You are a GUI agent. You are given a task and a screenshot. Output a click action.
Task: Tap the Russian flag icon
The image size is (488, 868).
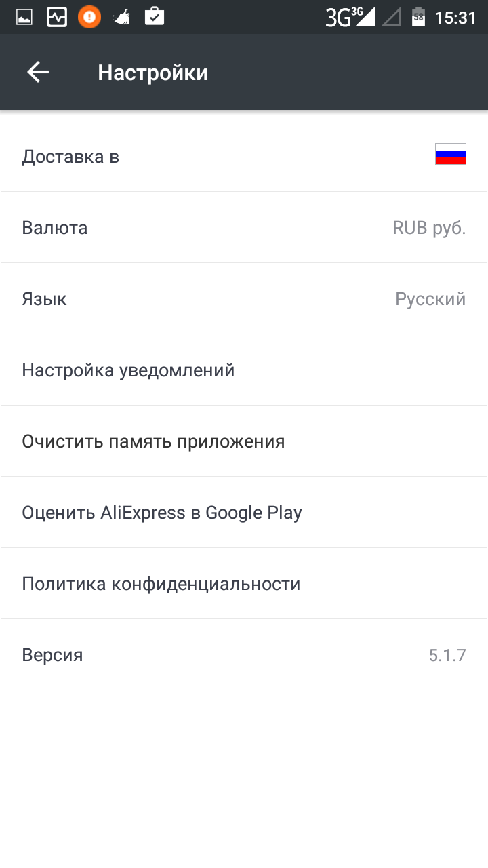pos(450,155)
